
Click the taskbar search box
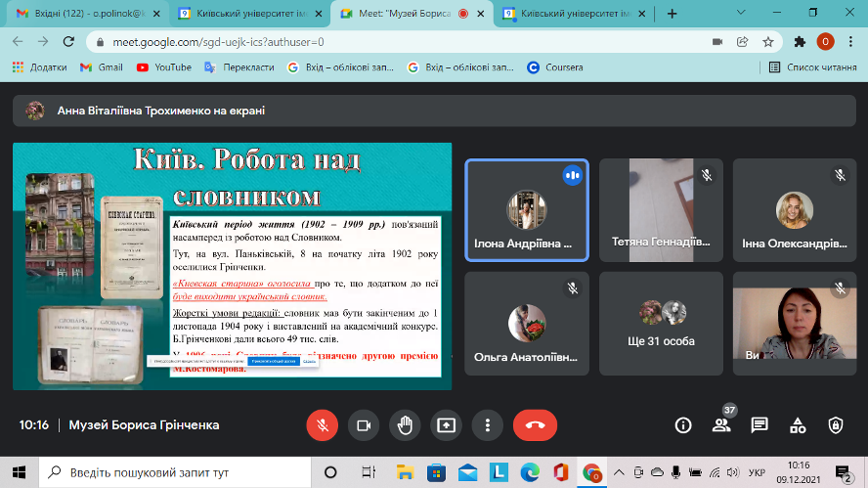pos(175,472)
